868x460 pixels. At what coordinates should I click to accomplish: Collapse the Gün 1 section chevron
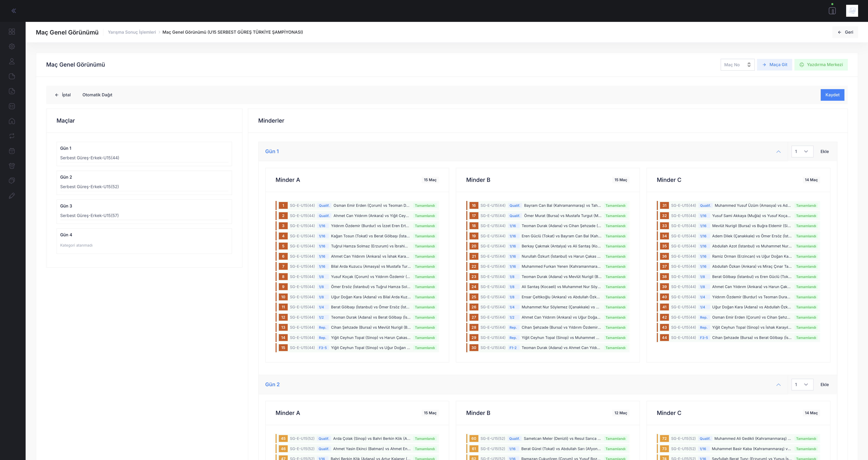pos(778,152)
